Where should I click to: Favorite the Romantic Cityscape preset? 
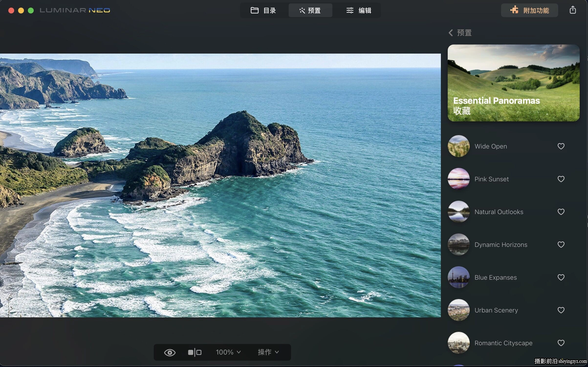click(x=561, y=343)
